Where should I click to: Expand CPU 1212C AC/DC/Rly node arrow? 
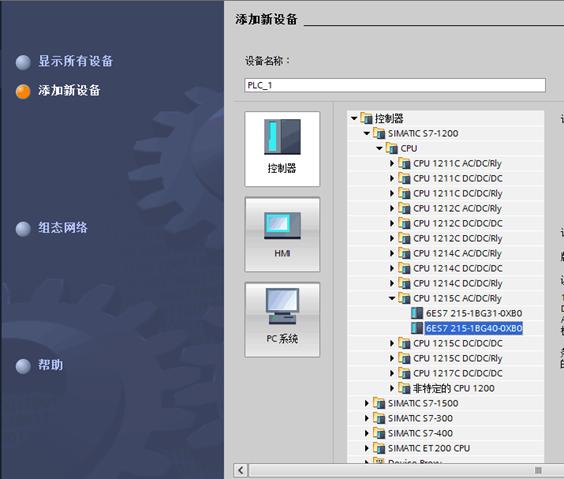point(392,208)
